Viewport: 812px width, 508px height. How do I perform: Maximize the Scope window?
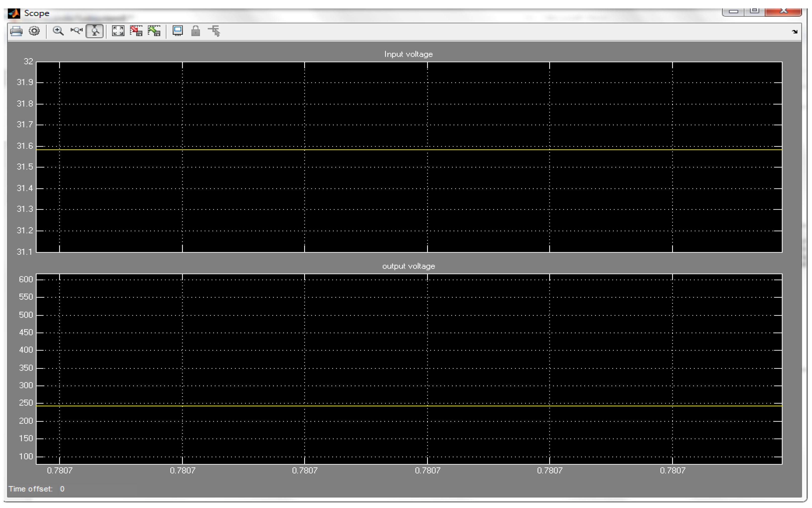tap(754, 11)
